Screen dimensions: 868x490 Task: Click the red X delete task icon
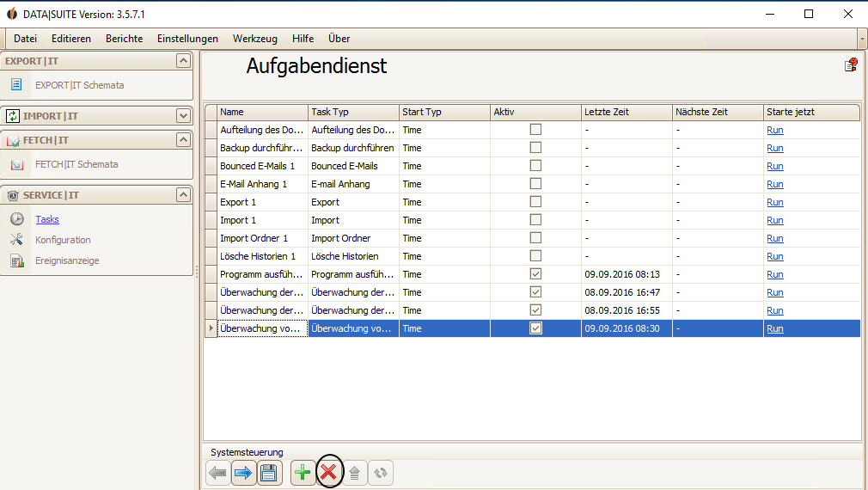tap(329, 472)
